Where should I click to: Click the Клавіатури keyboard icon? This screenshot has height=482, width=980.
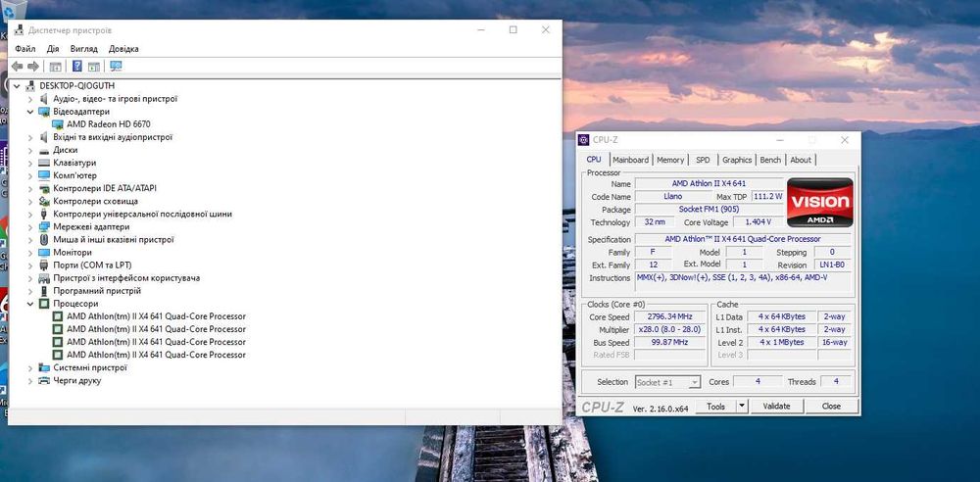[x=44, y=163]
